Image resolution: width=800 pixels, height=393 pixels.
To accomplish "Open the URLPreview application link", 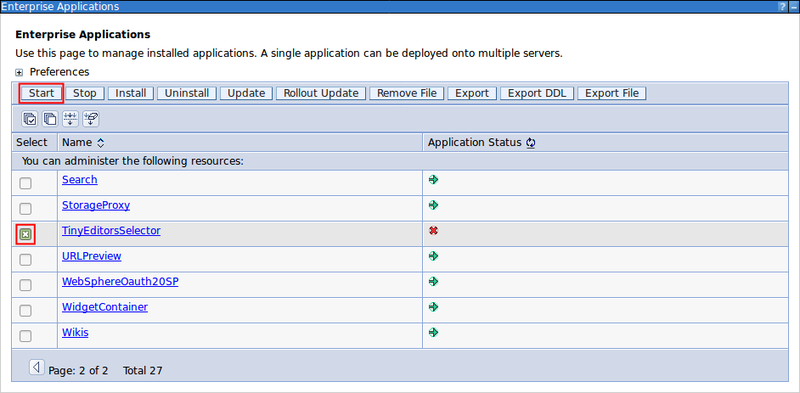I will pyautogui.click(x=92, y=256).
